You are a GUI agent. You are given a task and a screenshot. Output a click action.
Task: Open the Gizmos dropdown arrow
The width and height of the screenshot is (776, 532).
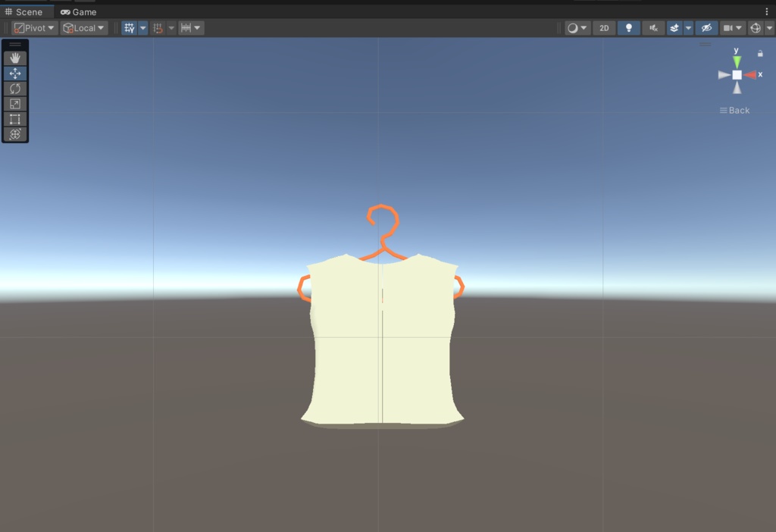[x=770, y=28]
